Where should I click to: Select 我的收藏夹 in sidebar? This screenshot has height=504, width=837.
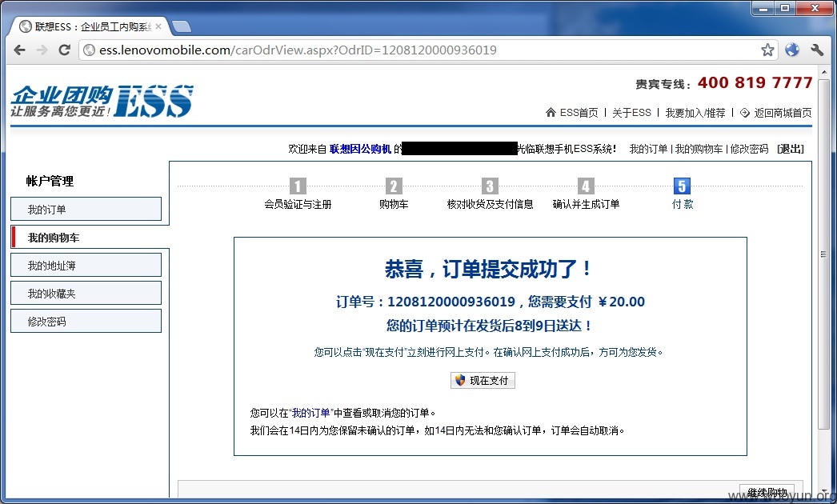point(86,293)
